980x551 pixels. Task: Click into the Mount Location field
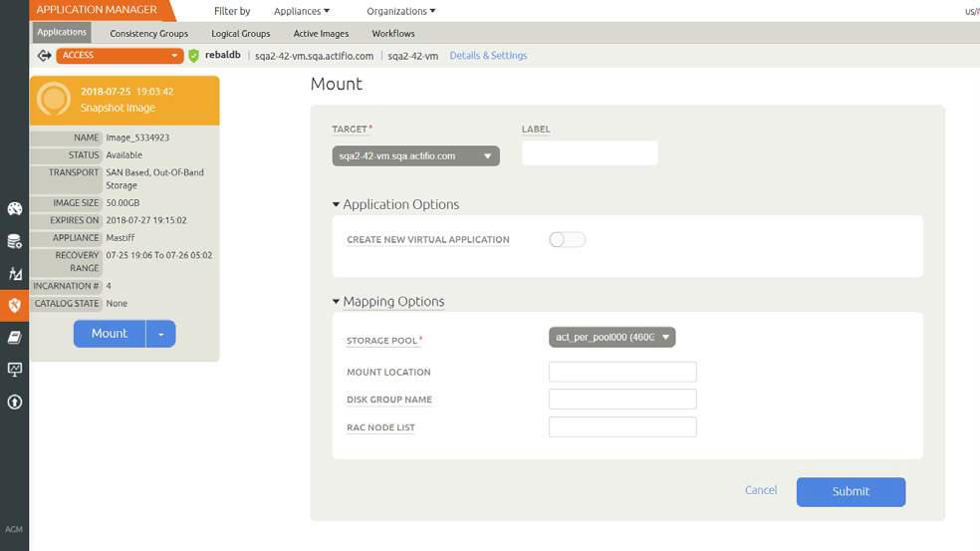(622, 372)
